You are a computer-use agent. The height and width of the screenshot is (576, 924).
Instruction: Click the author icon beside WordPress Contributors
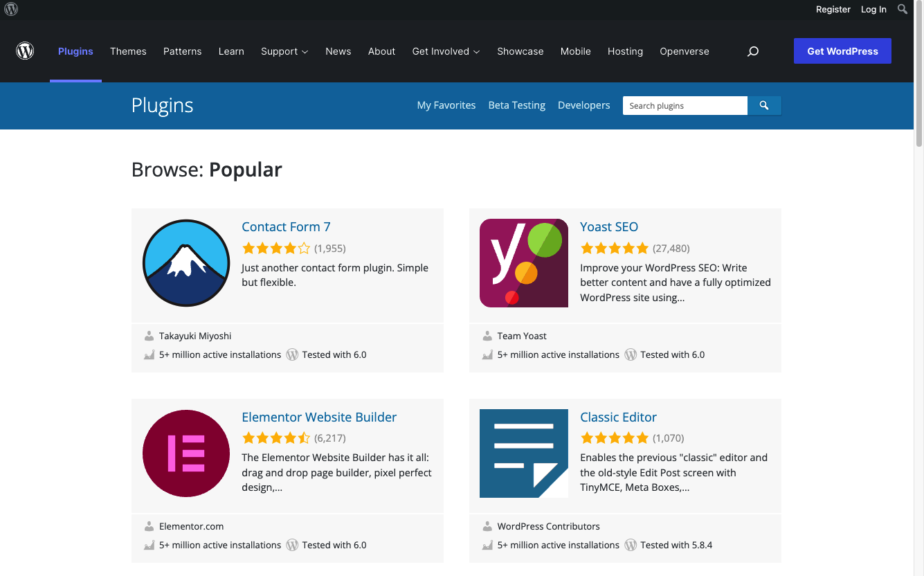(487, 526)
